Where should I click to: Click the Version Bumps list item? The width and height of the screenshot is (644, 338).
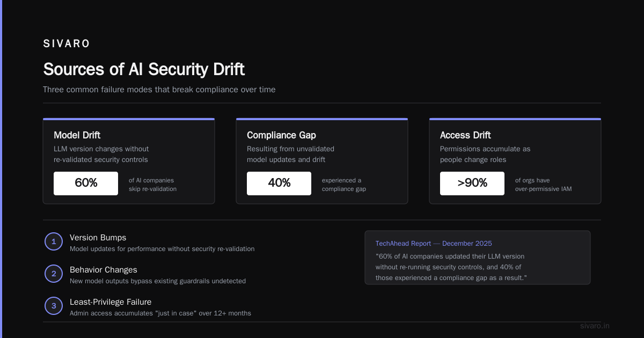[162, 243]
